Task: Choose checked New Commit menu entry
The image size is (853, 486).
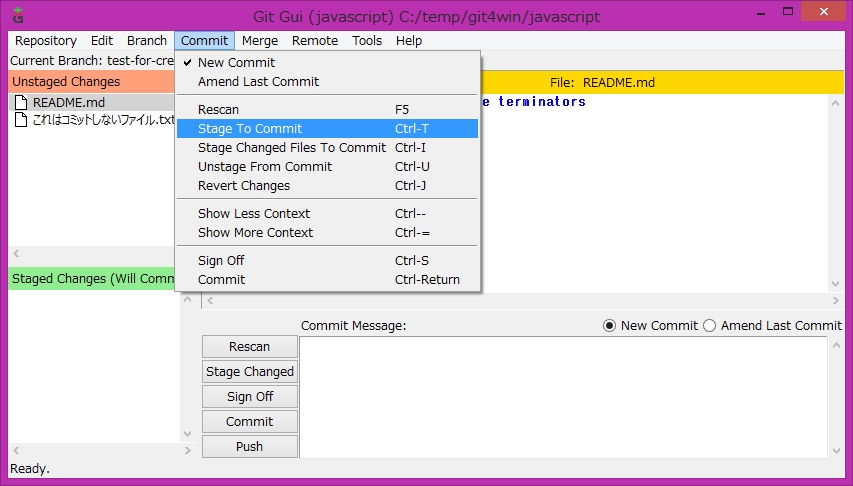Action: point(328,63)
